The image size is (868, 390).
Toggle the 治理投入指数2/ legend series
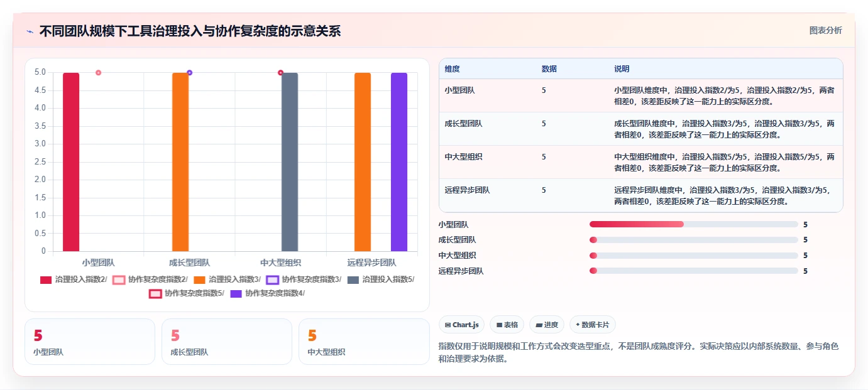73,279
